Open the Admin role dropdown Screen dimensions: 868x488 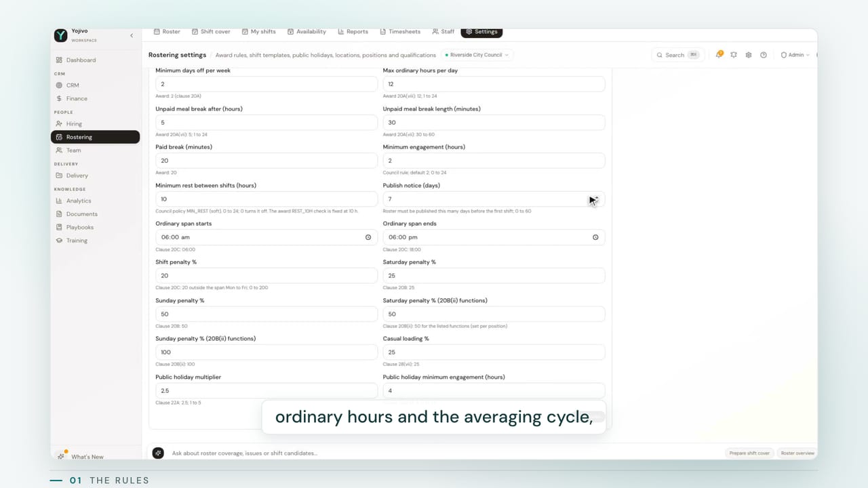(795, 55)
